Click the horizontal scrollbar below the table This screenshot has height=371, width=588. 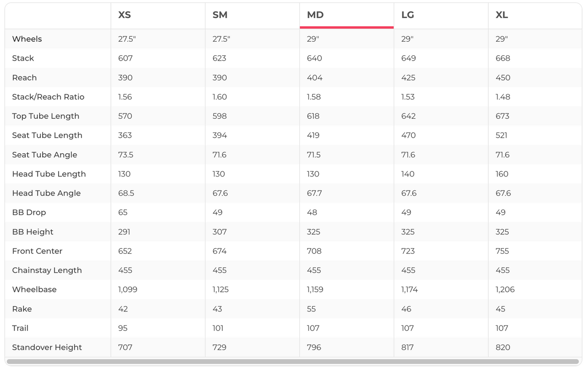coord(293,361)
